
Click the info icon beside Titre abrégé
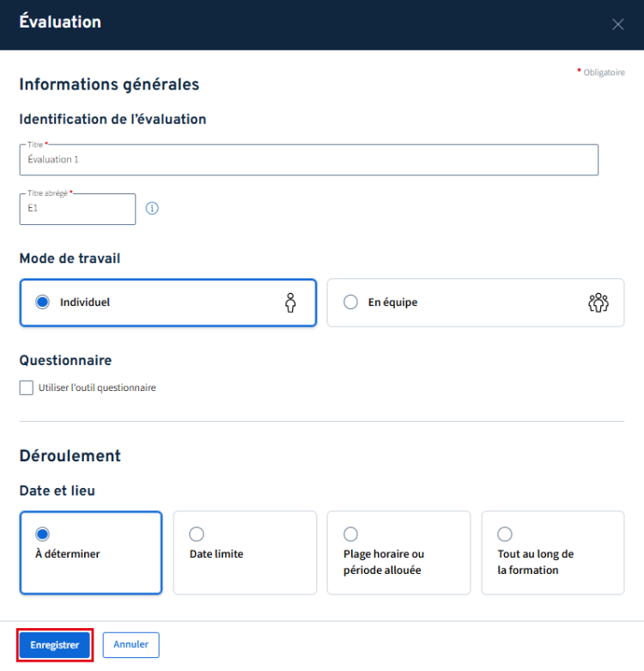[x=153, y=209]
